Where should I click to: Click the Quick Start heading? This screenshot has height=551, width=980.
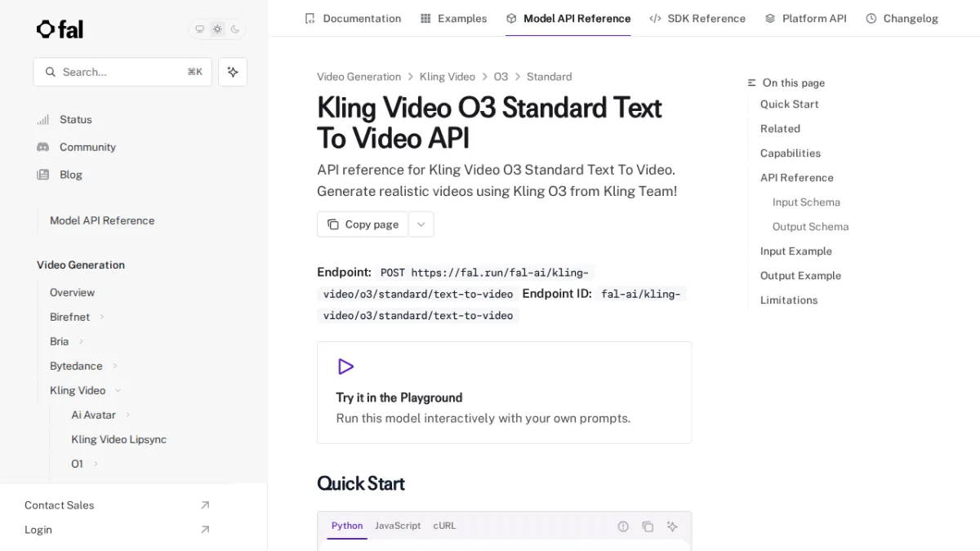[361, 483]
